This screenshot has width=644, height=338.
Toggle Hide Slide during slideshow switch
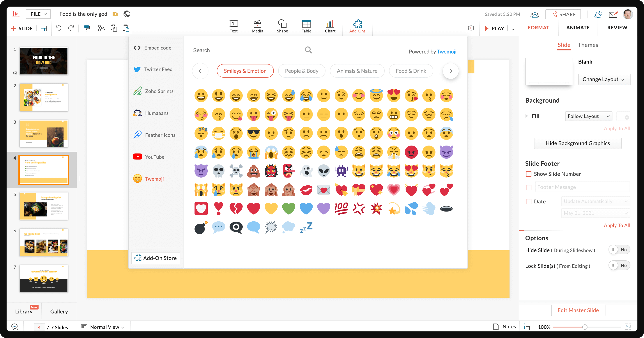619,250
